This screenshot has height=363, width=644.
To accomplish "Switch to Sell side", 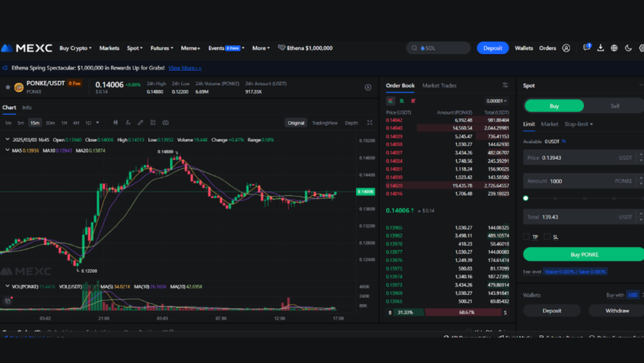I will click(614, 106).
